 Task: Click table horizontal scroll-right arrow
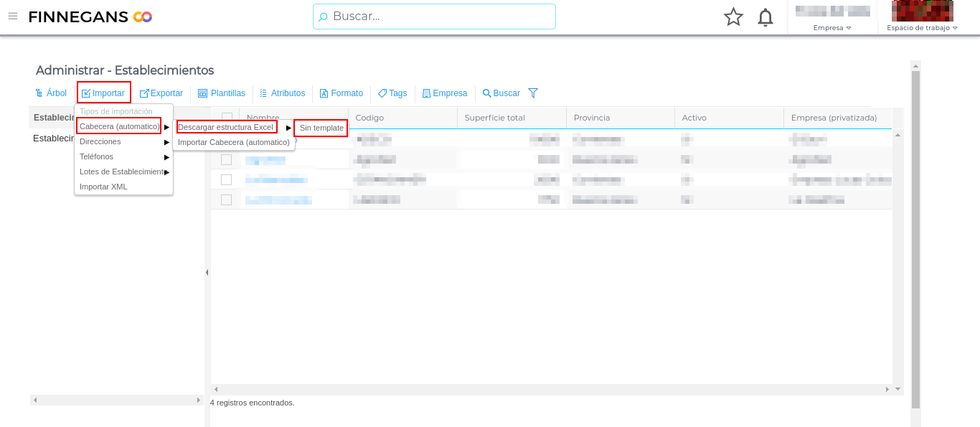pos(887,389)
